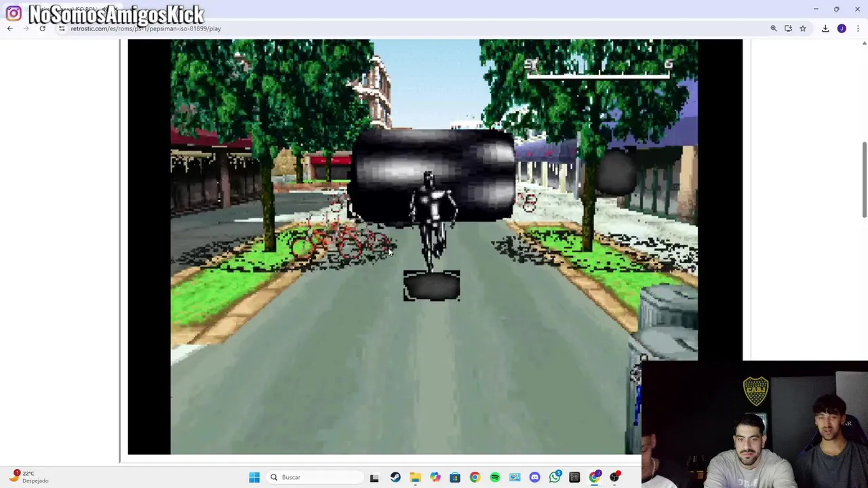Bookmark this page with the star icon
This screenshot has height=488, width=868.
(x=803, y=28)
